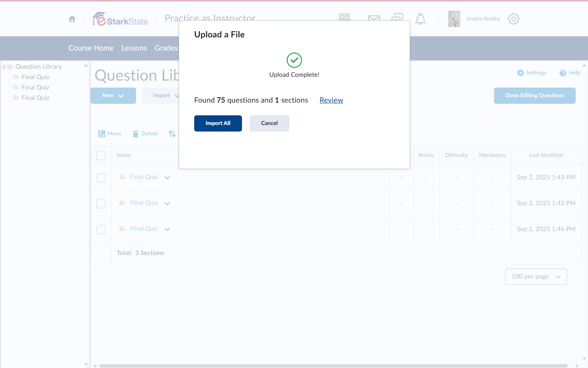This screenshot has width=588, height=368.
Task: Go to Course Home tab
Action: 91,48
